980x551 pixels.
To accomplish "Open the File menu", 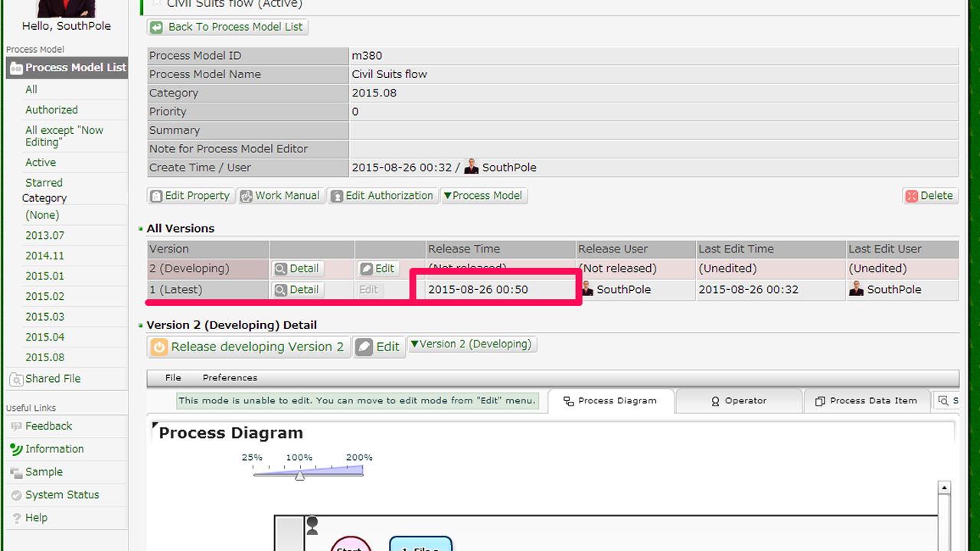I will [x=173, y=378].
